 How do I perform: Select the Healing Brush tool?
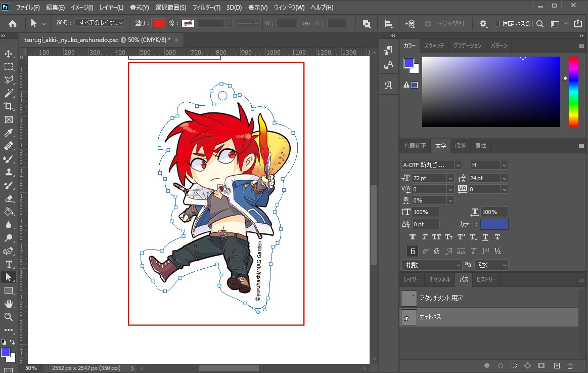point(8,146)
